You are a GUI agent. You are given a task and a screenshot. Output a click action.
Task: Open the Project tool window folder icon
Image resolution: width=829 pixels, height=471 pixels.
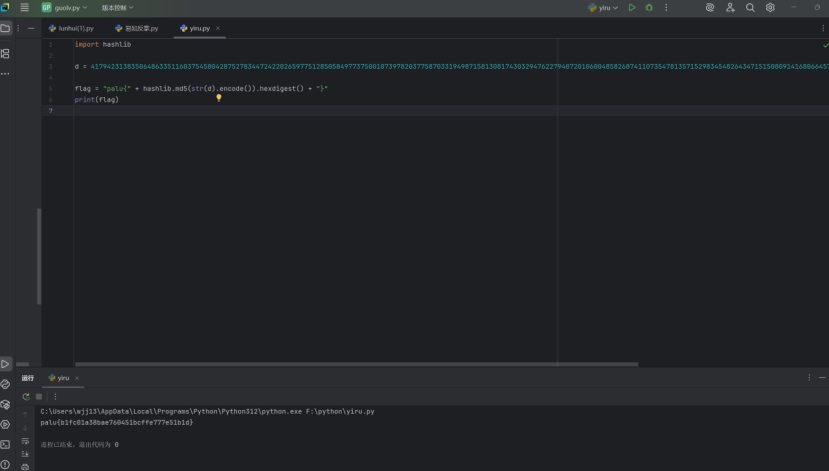[5, 28]
